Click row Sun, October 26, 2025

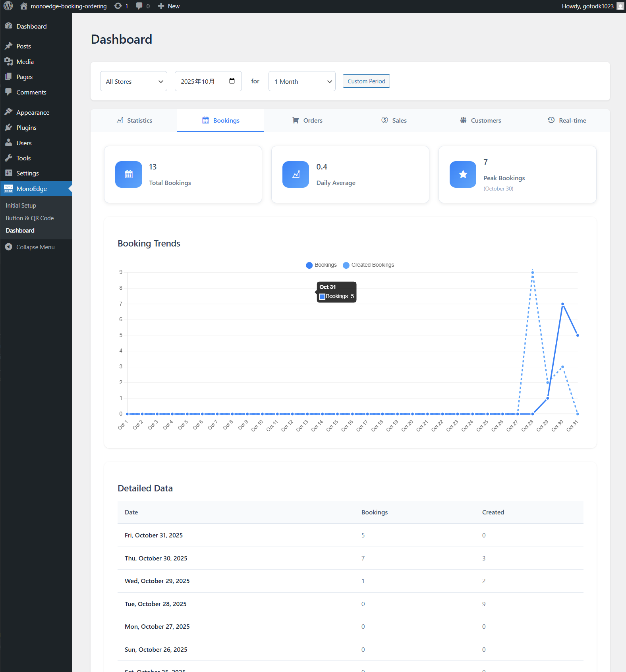tap(351, 649)
